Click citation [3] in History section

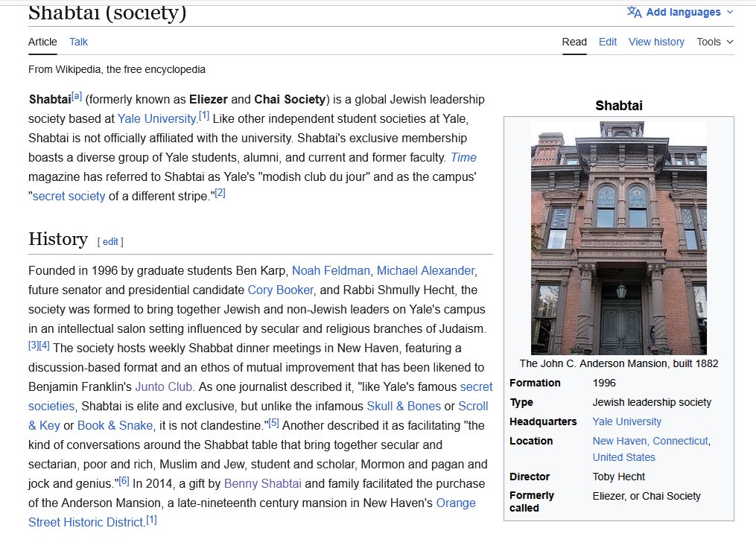pos(34,345)
